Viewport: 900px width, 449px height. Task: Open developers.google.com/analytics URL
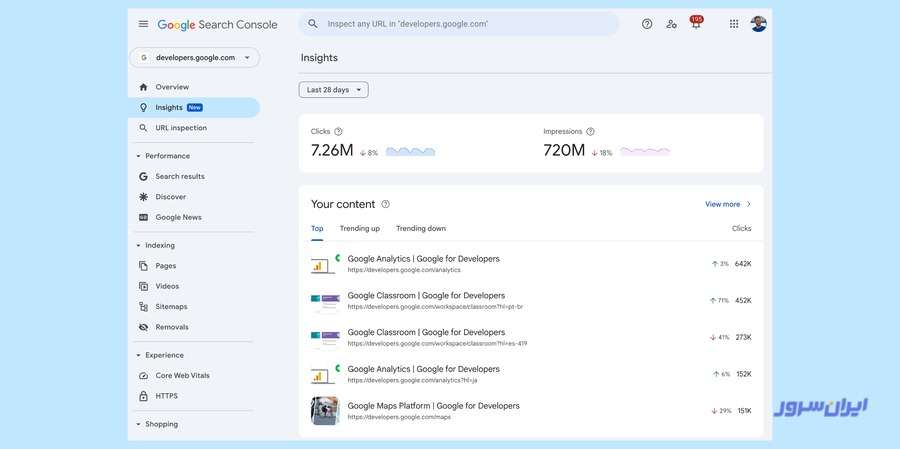point(404,270)
